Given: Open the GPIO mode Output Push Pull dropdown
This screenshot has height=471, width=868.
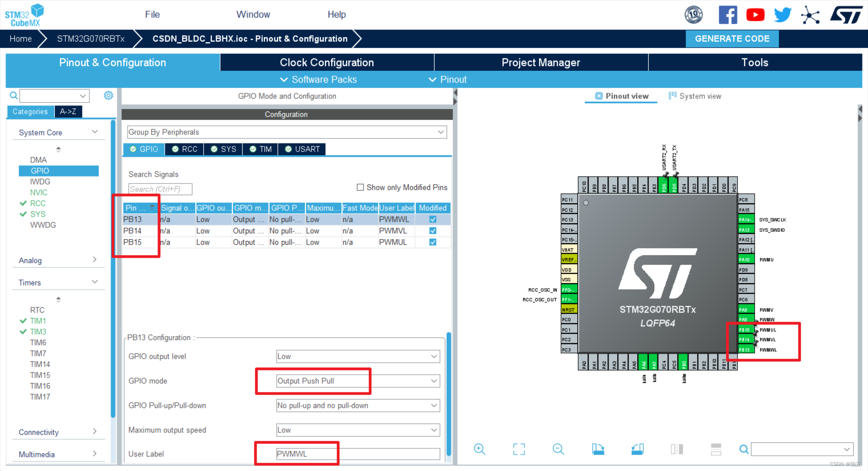Looking at the screenshot, I should point(358,381).
